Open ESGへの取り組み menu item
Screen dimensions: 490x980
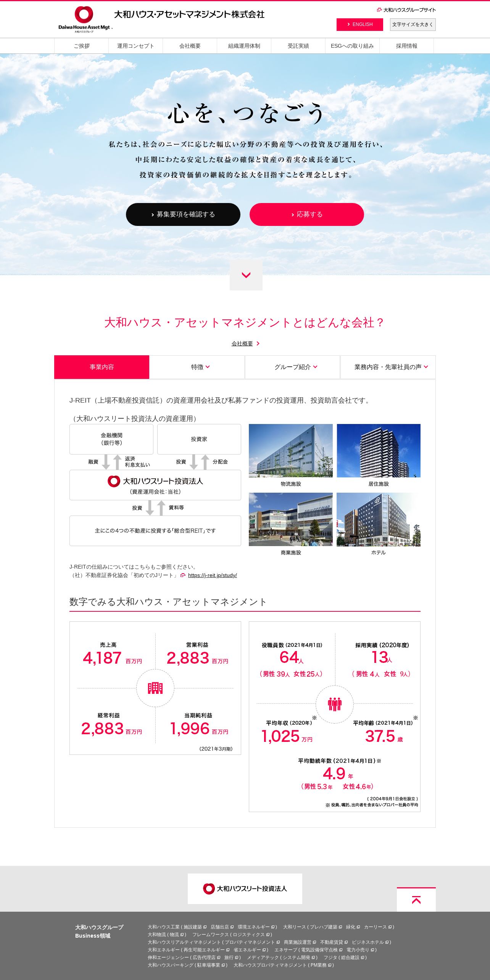pyautogui.click(x=352, y=46)
